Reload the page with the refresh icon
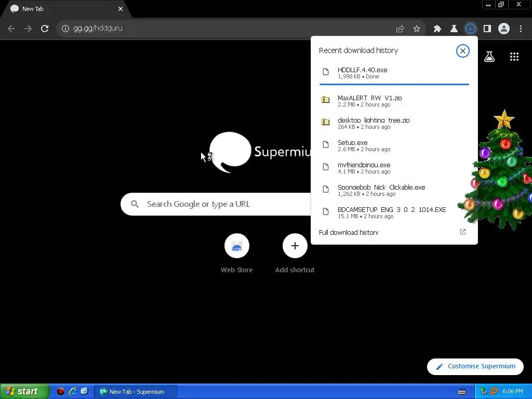Screen dimensions: 532x399 [45, 29]
